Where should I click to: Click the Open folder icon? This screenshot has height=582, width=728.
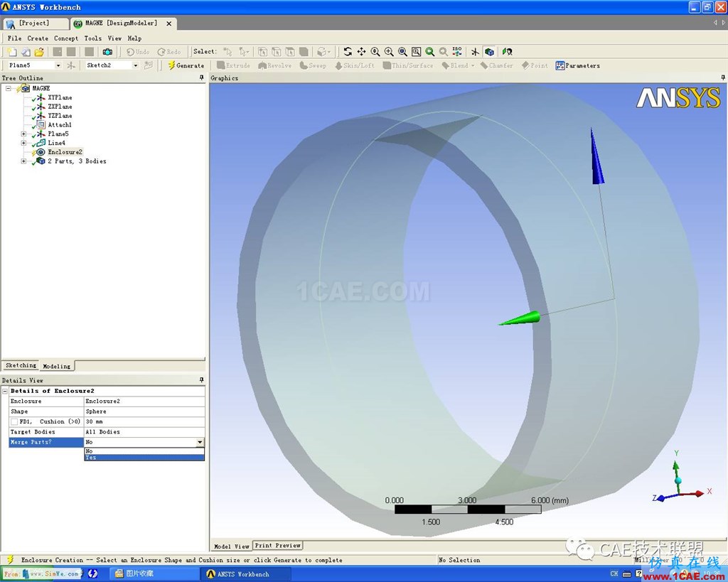coord(39,52)
